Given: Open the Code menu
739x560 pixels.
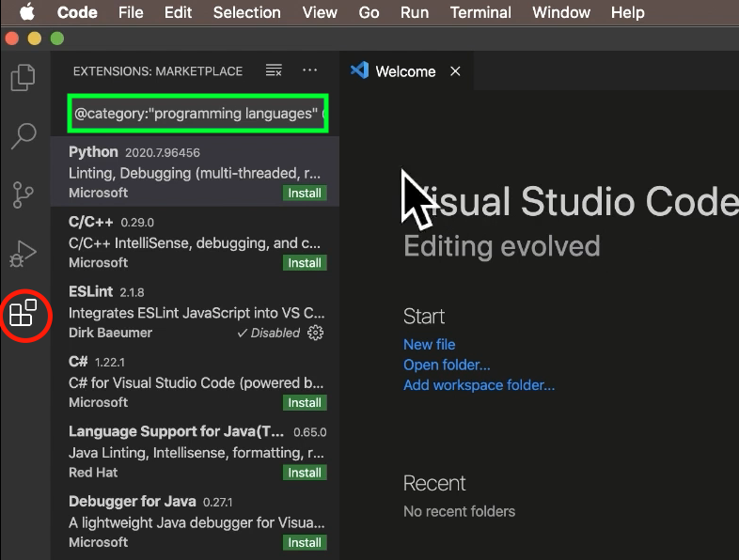Looking at the screenshot, I should tap(77, 12).
